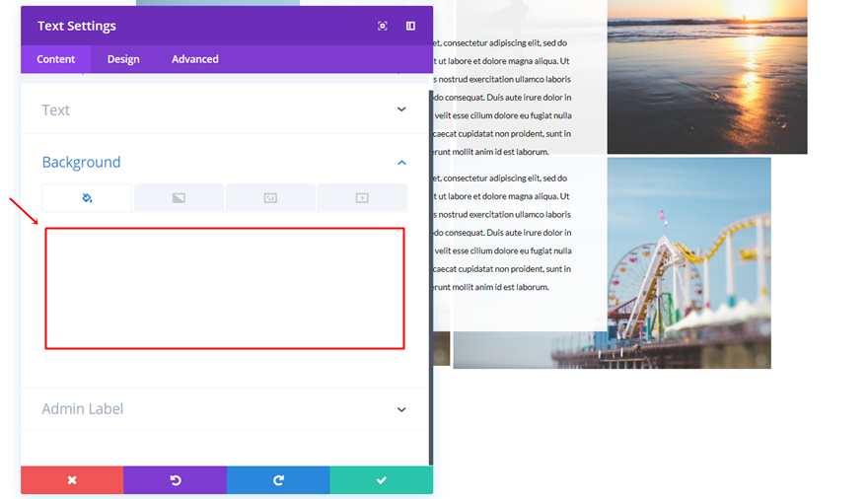Image resolution: width=868 pixels, height=499 pixels.
Task: Select the background gradient tab icon
Action: tap(179, 198)
